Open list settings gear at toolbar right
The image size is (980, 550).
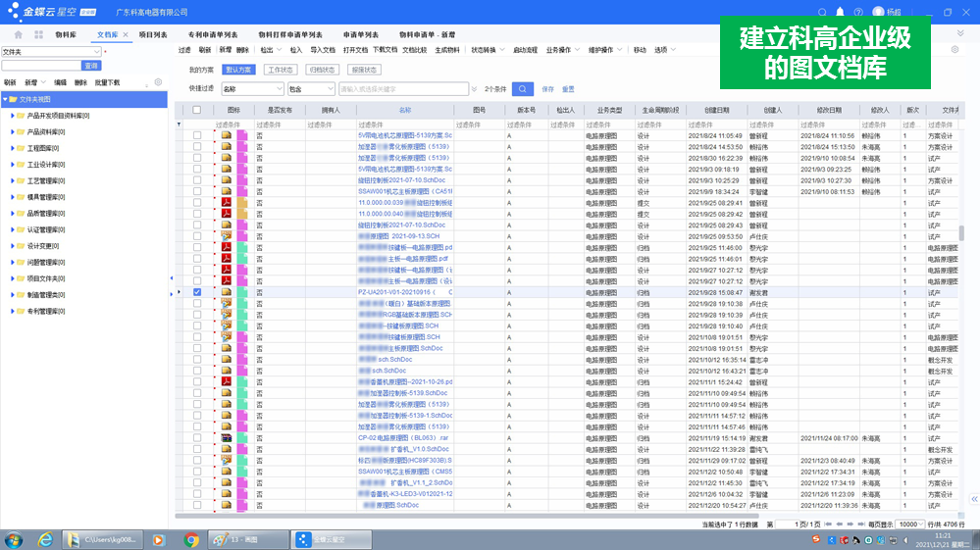(955, 49)
